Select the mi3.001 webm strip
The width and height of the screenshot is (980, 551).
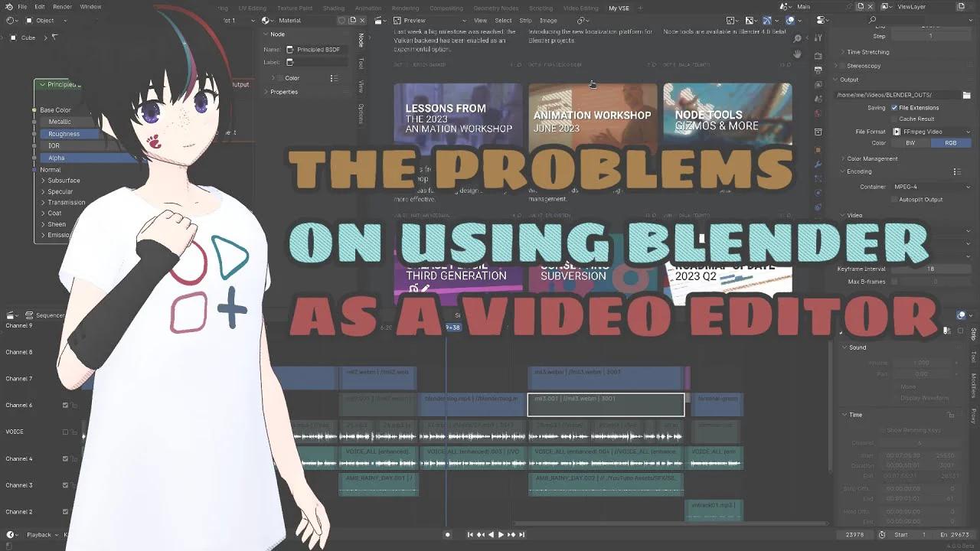click(606, 405)
